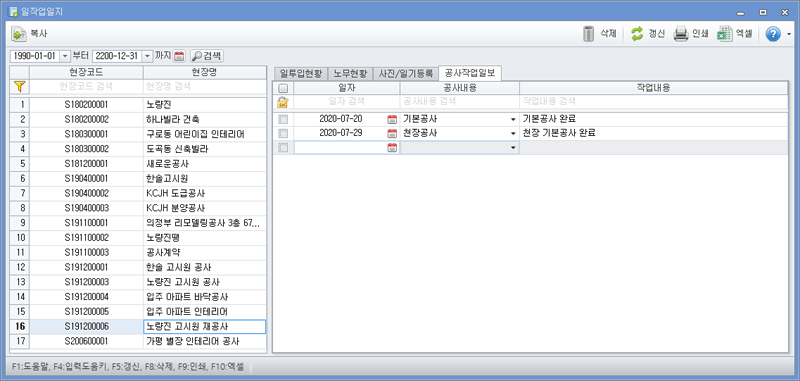Open the calendar icon next to 까지
The image size is (800, 381).
[x=179, y=56]
